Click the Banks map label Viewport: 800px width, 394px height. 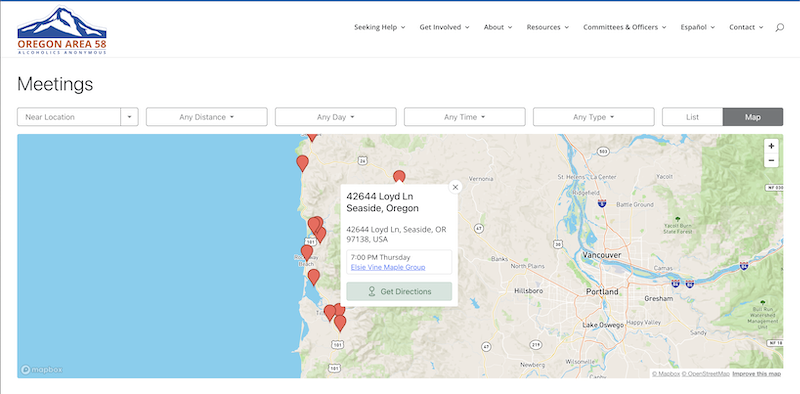pos(499,259)
